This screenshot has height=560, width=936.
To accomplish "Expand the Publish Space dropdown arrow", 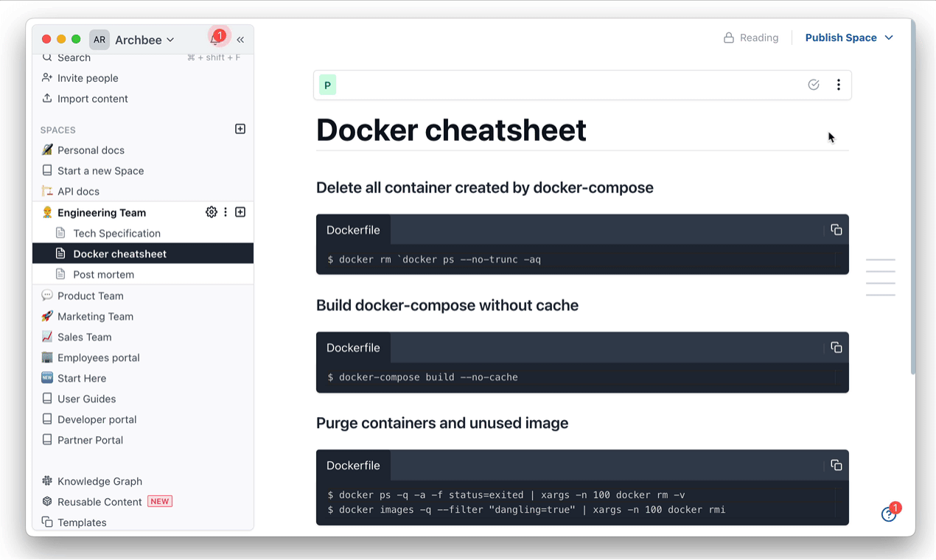I will click(x=889, y=38).
